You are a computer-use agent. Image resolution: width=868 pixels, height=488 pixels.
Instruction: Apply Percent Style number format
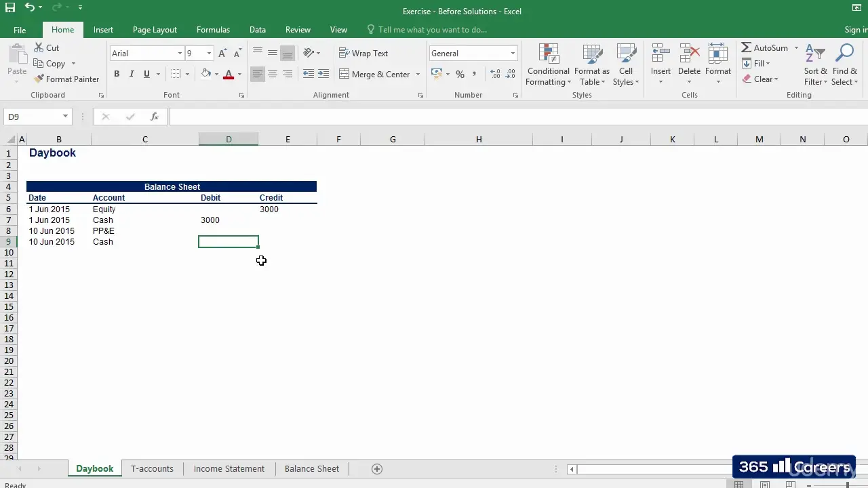point(460,74)
